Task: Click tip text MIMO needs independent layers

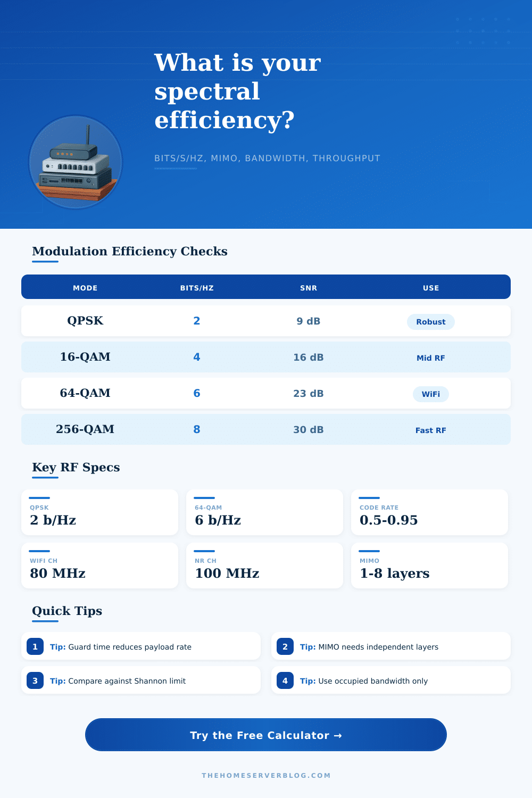Action: pyautogui.click(x=378, y=647)
